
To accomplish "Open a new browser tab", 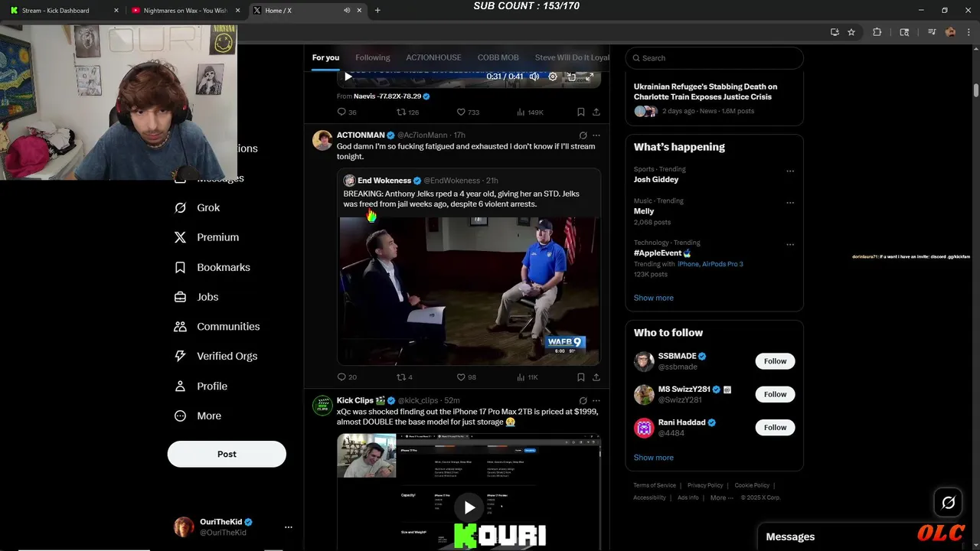I will coord(377,11).
